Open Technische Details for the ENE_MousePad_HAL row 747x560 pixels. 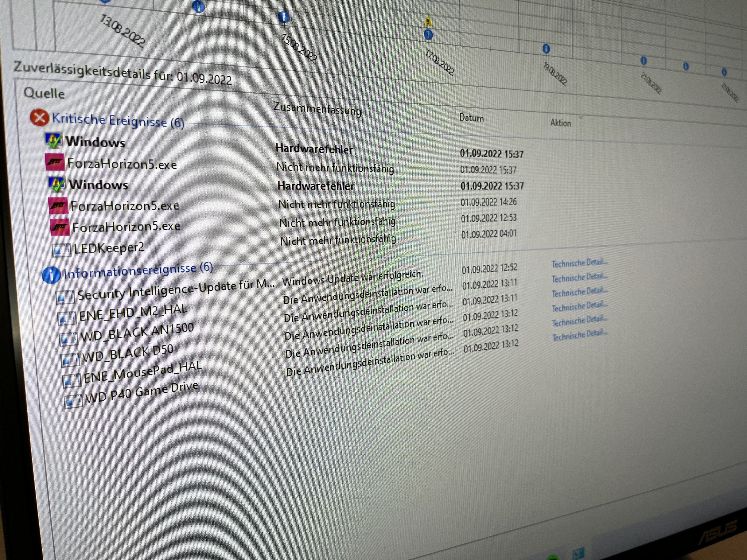coord(580,321)
